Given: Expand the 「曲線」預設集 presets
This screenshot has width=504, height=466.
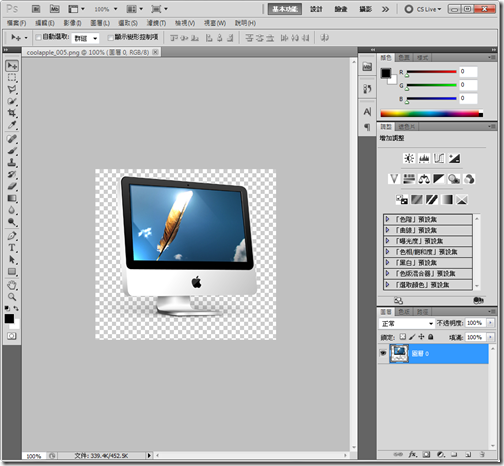Looking at the screenshot, I should click(387, 230).
